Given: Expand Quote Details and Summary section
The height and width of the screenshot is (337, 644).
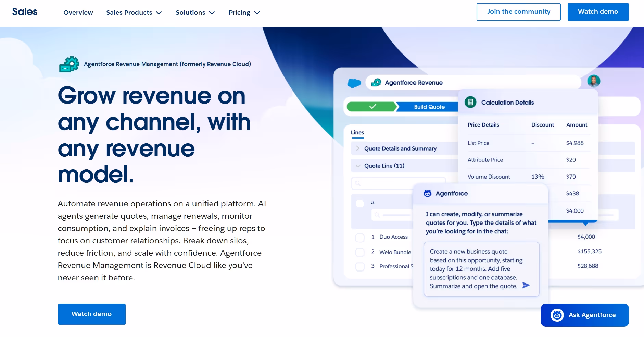Looking at the screenshot, I should [x=405, y=148].
